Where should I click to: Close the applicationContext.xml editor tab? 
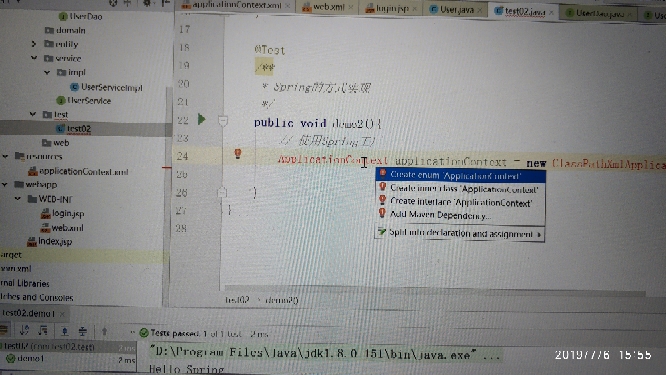[288, 6]
